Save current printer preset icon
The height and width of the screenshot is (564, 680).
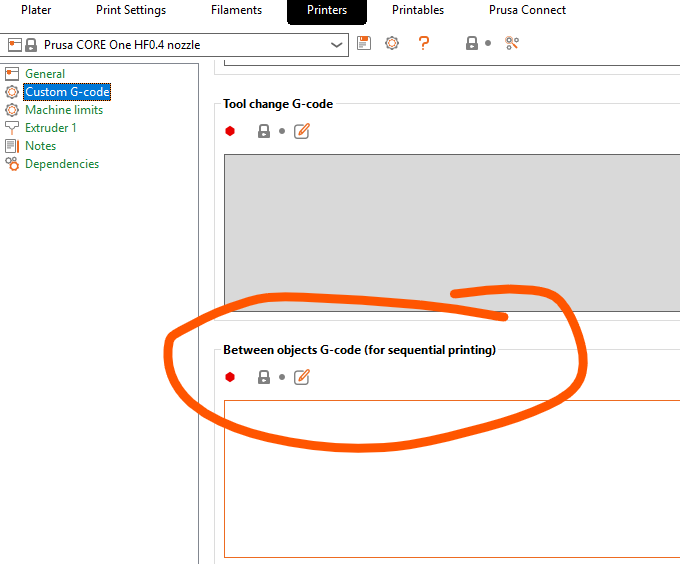pos(364,43)
